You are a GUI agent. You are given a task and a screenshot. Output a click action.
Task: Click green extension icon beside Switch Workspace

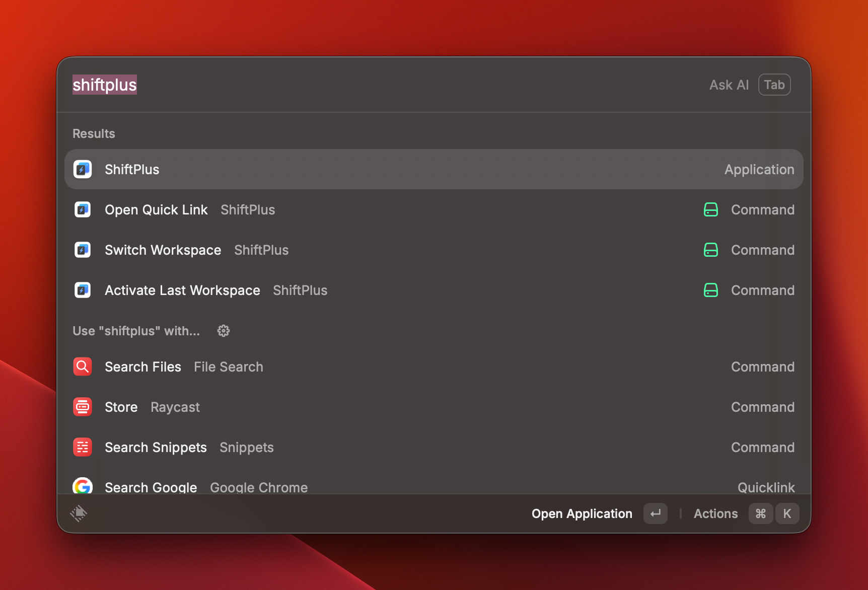pos(711,250)
